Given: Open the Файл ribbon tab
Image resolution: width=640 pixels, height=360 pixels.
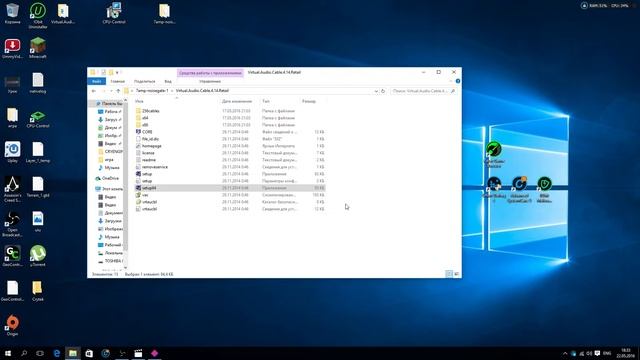Looking at the screenshot, I should (97, 81).
